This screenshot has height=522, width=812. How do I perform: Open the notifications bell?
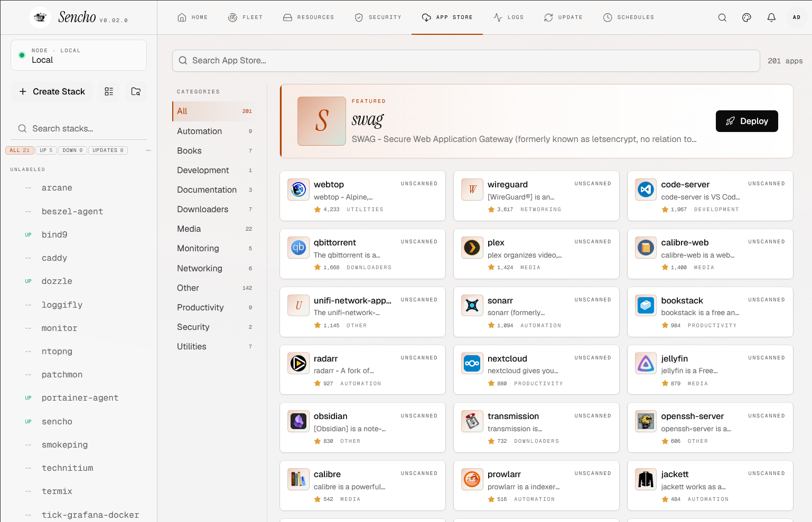click(x=771, y=17)
